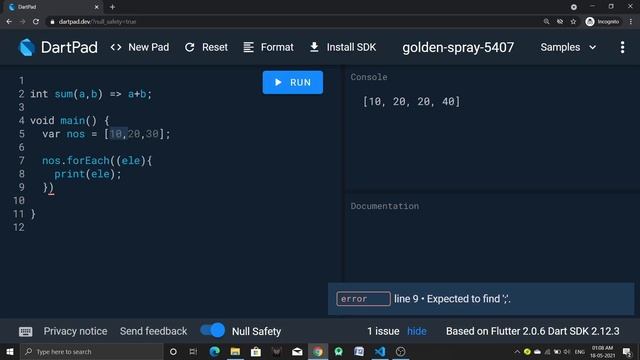Close the DartPad browser tab

[97, 7]
